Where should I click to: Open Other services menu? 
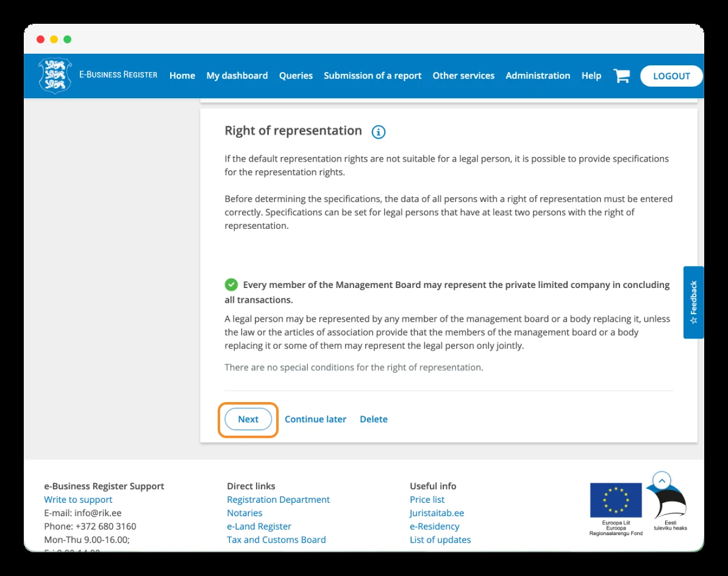coord(463,76)
